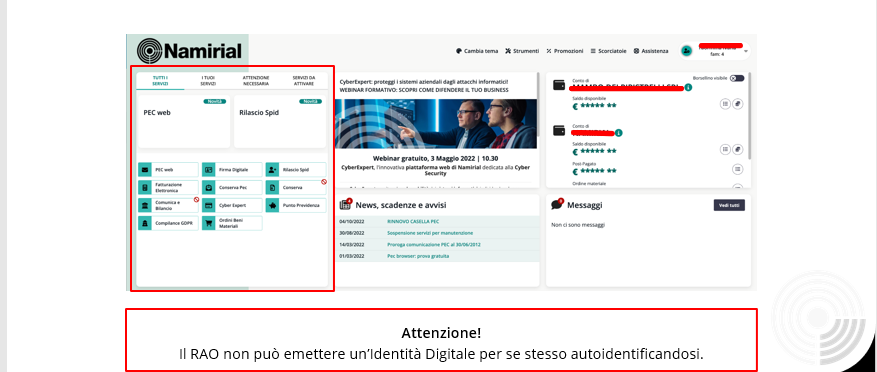Open the Scorciatoie menu
877x372 pixels.
click(609, 51)
